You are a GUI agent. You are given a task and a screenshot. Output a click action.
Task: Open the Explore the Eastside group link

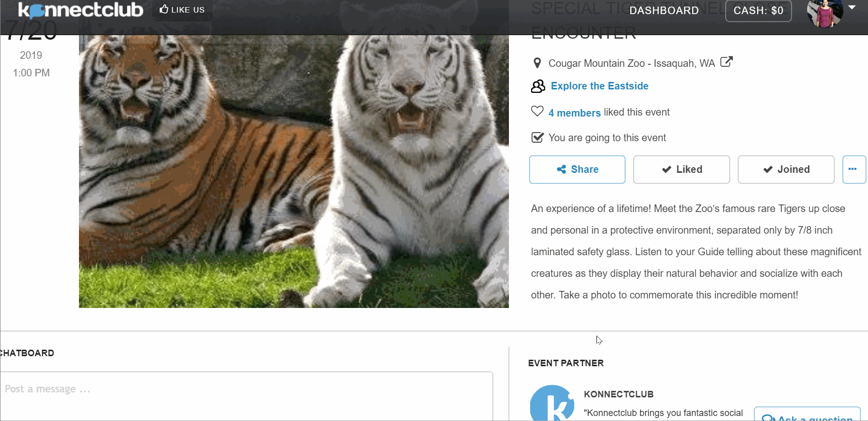tap(599, 86)
